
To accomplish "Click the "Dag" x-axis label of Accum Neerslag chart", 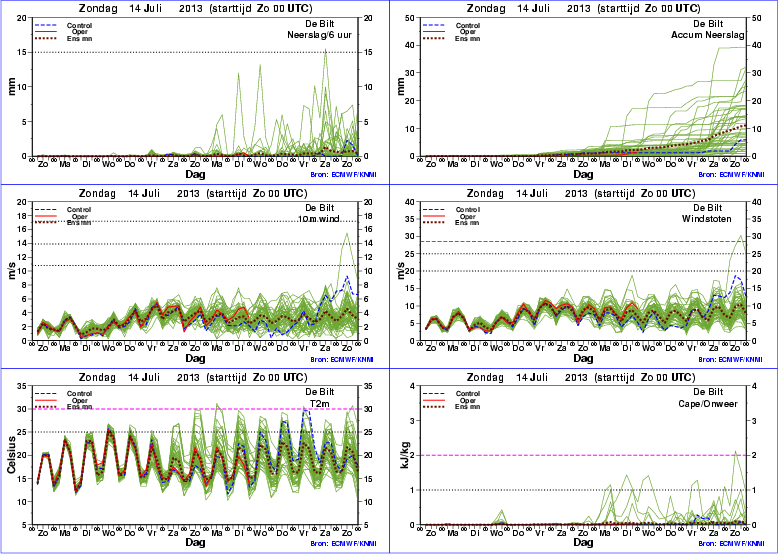I will coord(584,175).
